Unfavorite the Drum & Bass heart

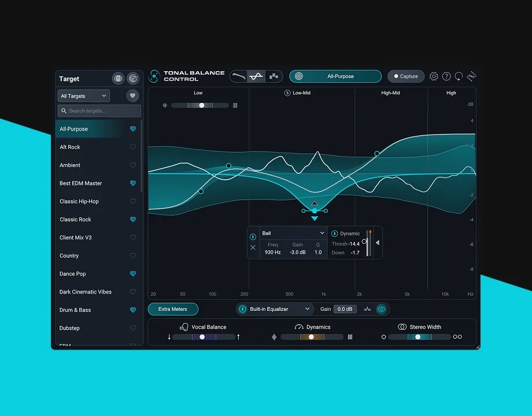(133, 310)
